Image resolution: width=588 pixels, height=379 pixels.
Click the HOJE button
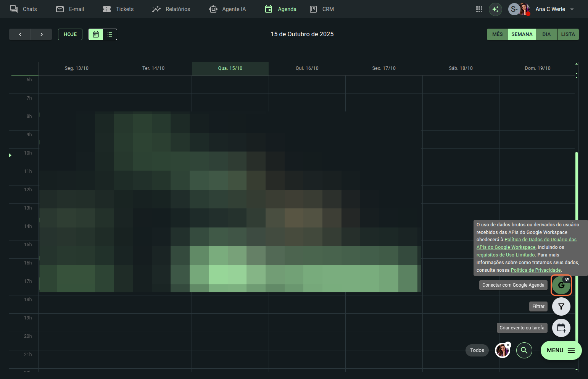tap(70, 34)
